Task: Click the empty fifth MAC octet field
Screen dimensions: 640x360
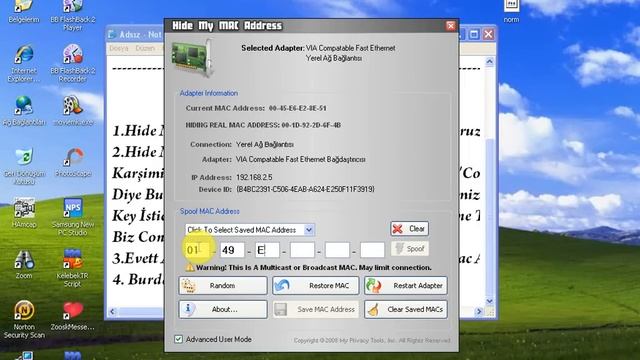Action: point(337,250)
